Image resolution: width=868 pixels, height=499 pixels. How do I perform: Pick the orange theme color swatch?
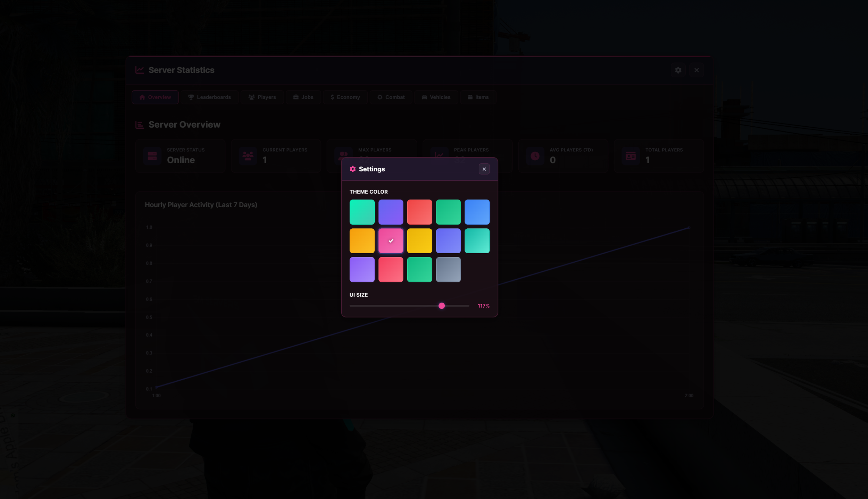pos(362,241)
